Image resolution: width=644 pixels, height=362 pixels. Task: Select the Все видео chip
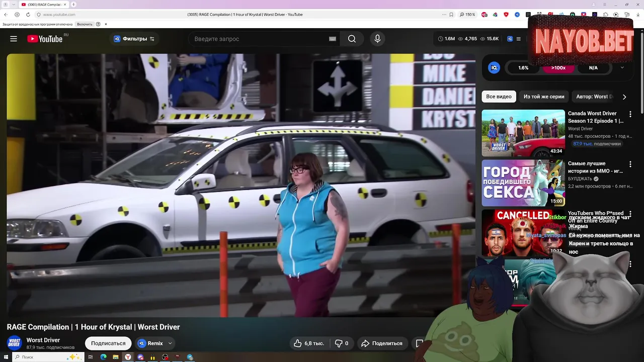[499, 97]
